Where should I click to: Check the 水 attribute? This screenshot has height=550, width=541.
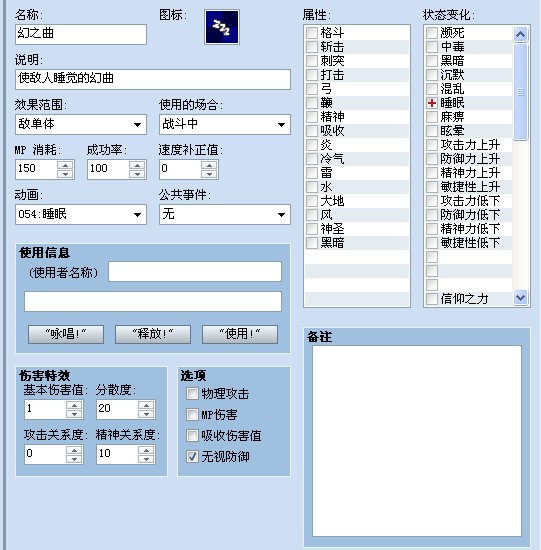312,187
